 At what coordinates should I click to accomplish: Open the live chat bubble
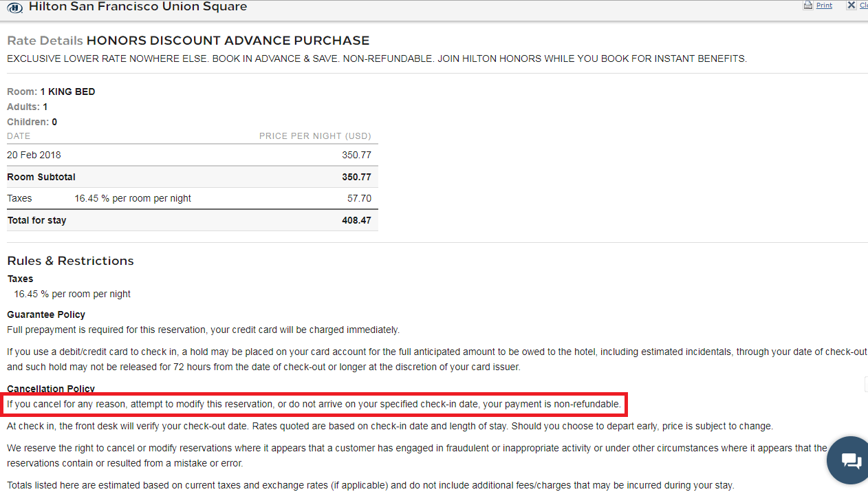[850, 460]
